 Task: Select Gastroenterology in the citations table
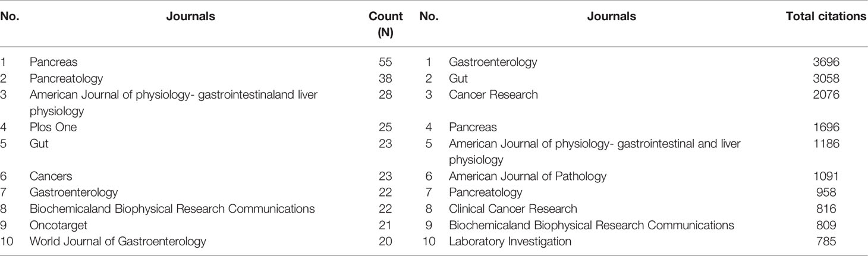(493, 62)
